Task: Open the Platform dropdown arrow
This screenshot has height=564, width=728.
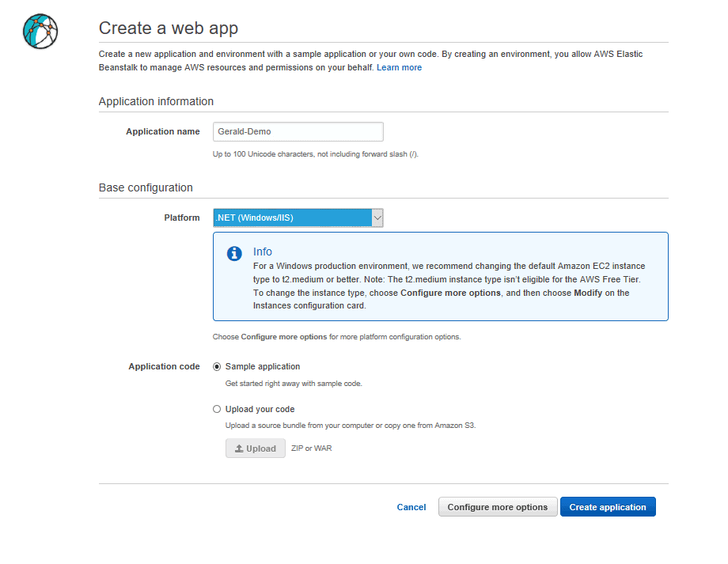Action: (377, 218)
